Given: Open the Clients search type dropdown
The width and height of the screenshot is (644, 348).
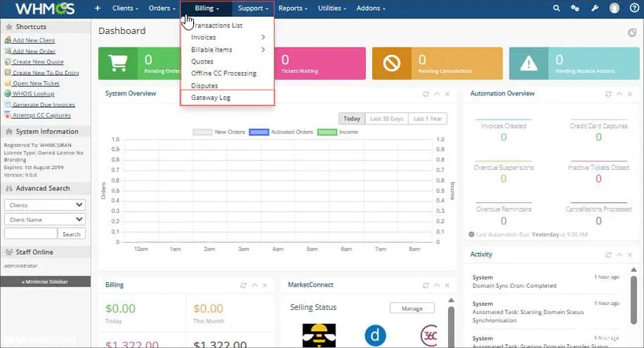Looking at the screenshot, I should [x=45, y=205].
